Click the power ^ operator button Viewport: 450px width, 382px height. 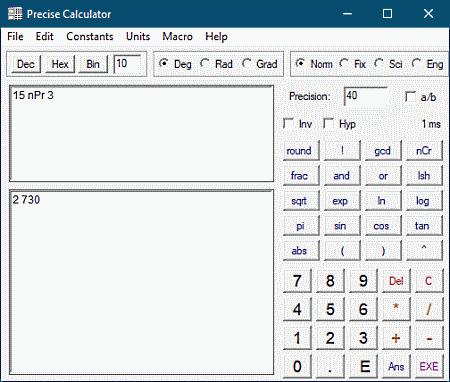click(424, 251)
